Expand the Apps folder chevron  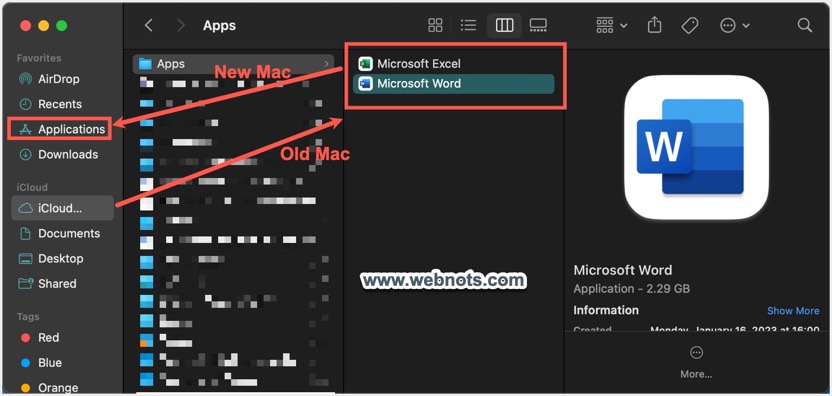click(326, 64)
